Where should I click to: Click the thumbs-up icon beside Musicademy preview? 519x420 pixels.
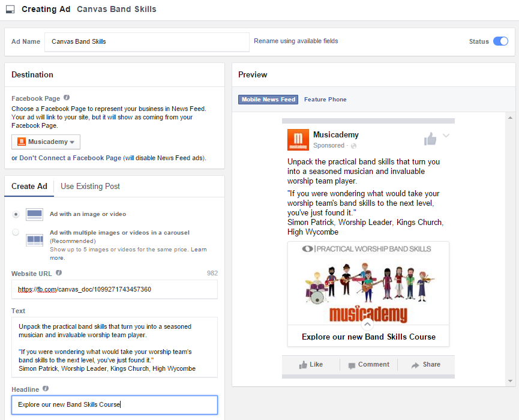pyautogui.click(x=430, y=139)
